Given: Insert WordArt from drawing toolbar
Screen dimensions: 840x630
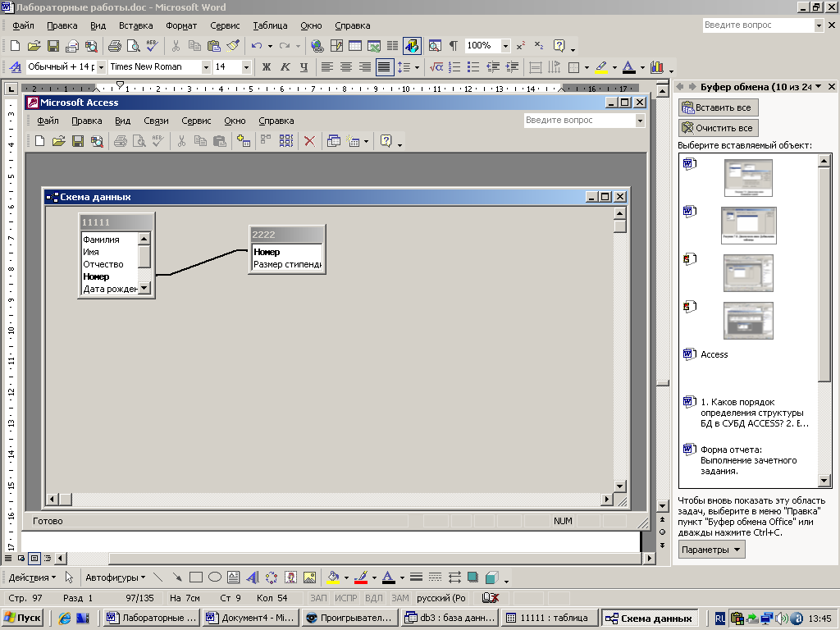Looking at the screenshot, I should 253,577.
